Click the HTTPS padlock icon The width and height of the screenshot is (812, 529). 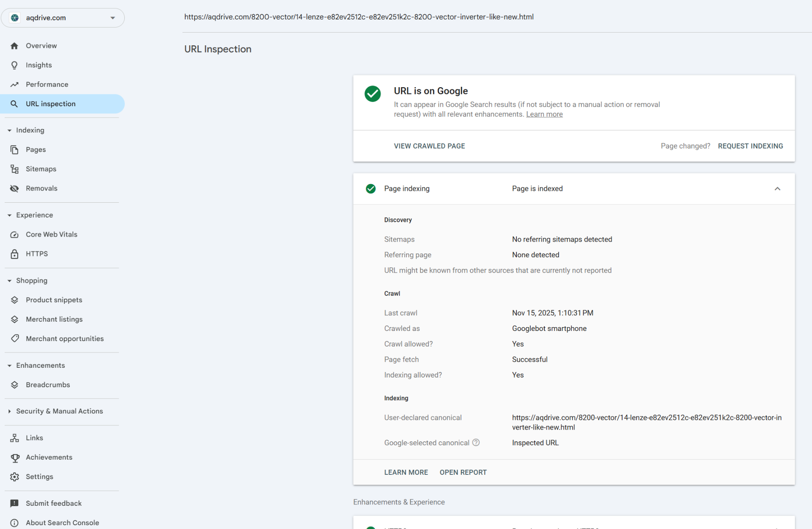14,254
